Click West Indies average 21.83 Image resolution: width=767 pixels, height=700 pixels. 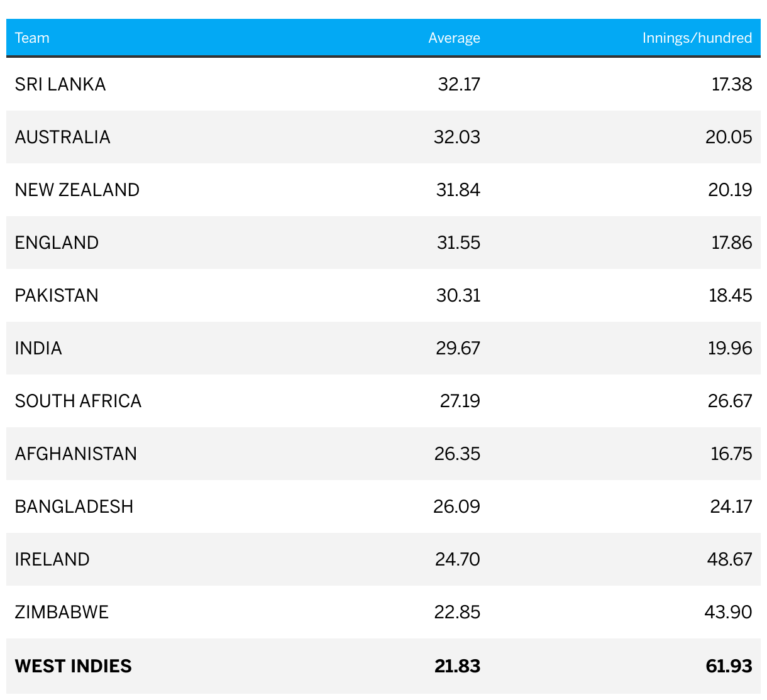tap(457, 666)
